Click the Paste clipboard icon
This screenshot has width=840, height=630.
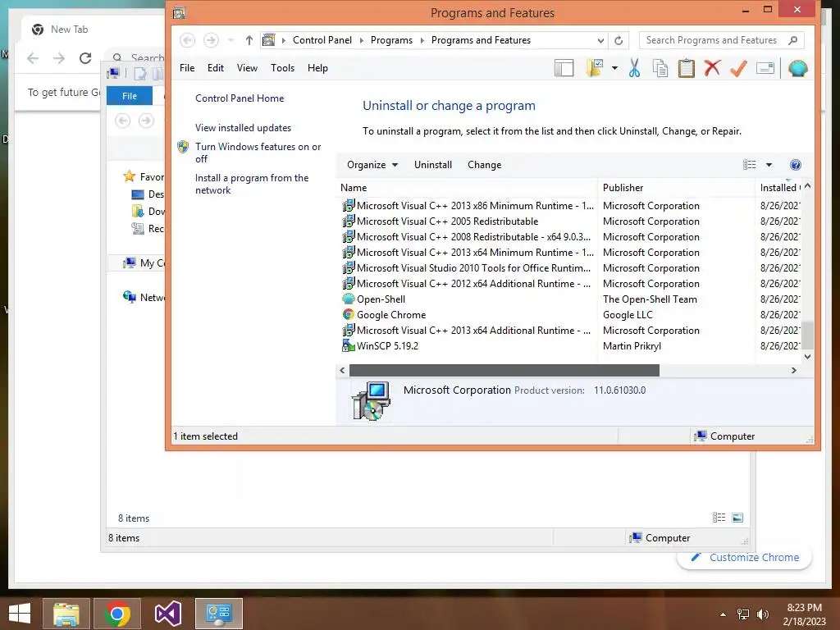point(687,68)
